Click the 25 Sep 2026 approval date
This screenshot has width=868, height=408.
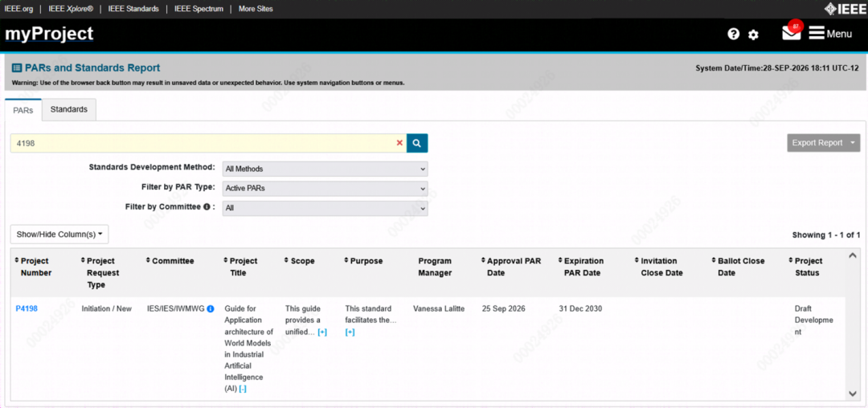tap(503, 308)
